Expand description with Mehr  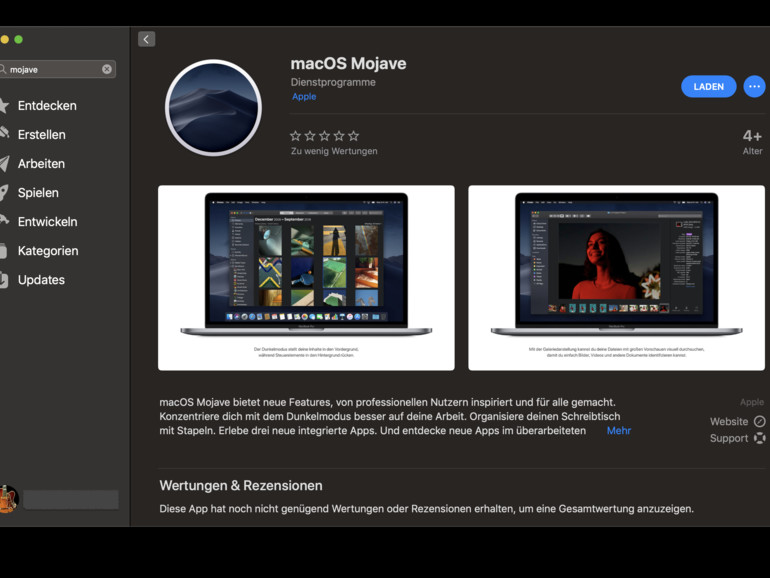pyautogui.click(x=619, y=431)
